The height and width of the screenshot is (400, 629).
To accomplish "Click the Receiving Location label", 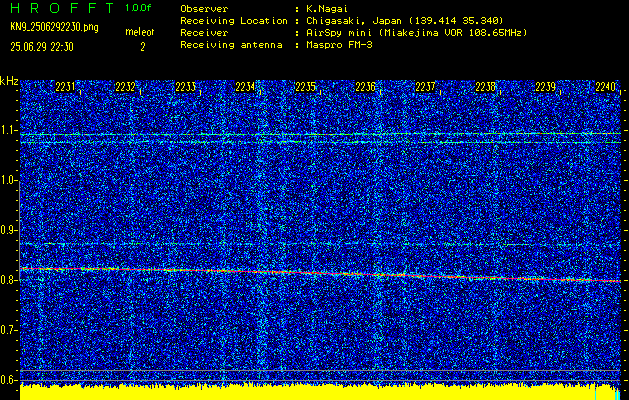I will 234,20.
